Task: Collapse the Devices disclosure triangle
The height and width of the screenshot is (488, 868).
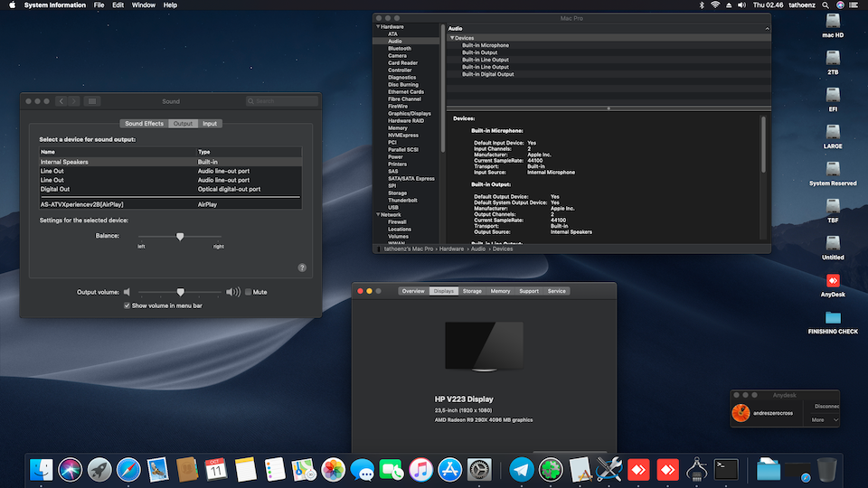Action: [452, 38]
